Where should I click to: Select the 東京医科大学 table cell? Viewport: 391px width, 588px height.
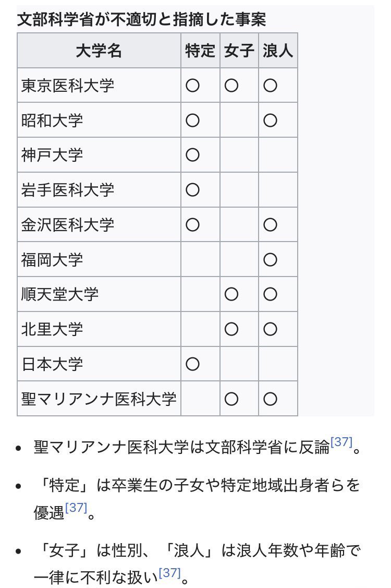[99, 86]
